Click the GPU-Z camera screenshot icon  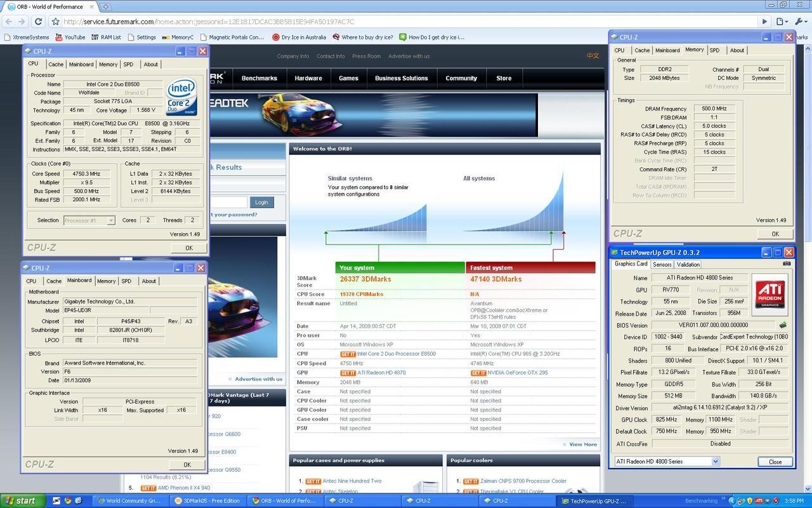pos(787,264)
